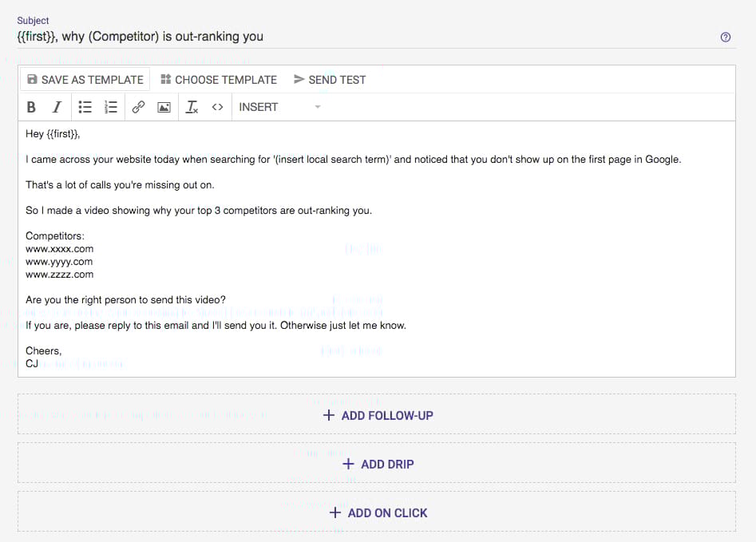Screen dimensions: 756x542
Task: Insert a bulleted list
Action: click(85, 107)
